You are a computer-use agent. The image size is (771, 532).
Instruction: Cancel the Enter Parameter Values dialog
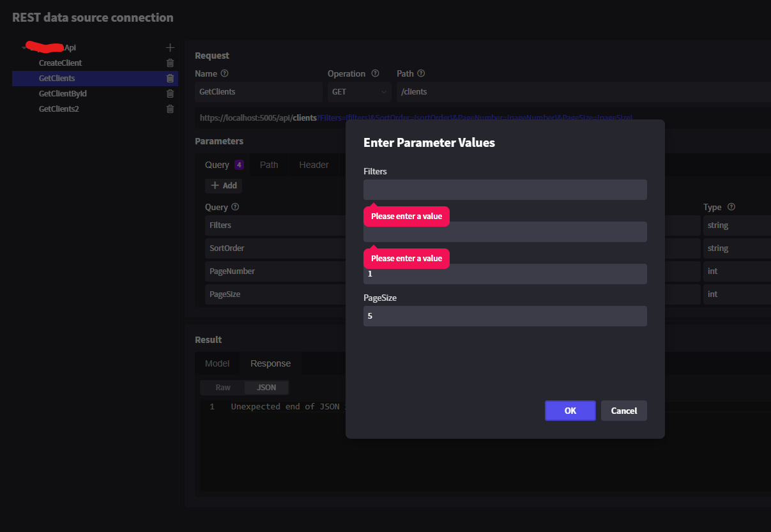coord(623,410)
